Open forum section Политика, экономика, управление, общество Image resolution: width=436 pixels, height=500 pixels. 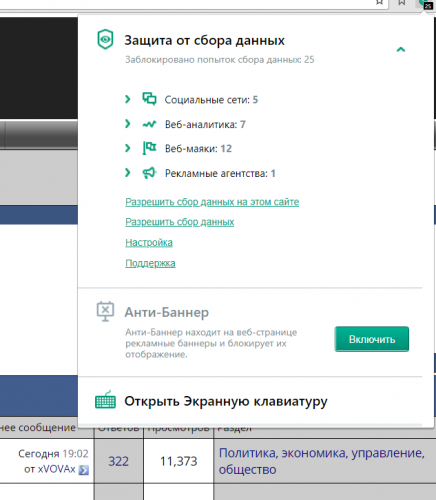(322, 461)
